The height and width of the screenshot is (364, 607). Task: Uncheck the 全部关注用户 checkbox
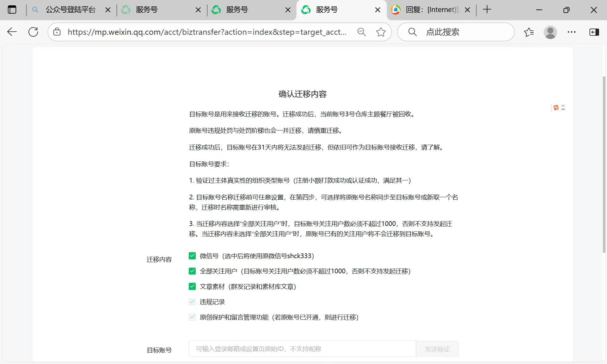pyautogui.click(x=192, y=271)
